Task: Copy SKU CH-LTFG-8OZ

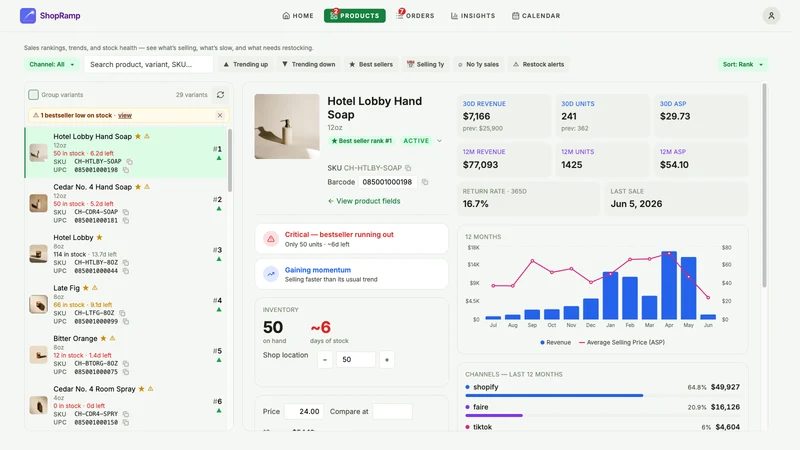Action: pyautogui.click(x=122, y=313)
